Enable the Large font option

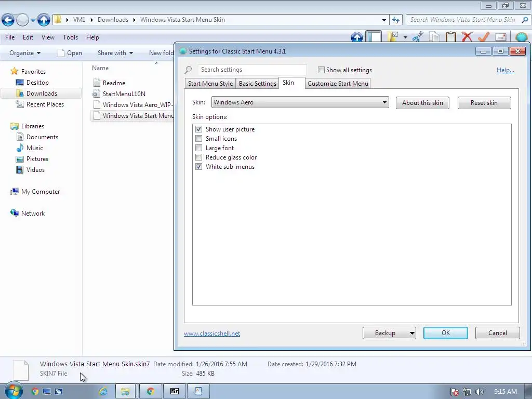(198, 148)
